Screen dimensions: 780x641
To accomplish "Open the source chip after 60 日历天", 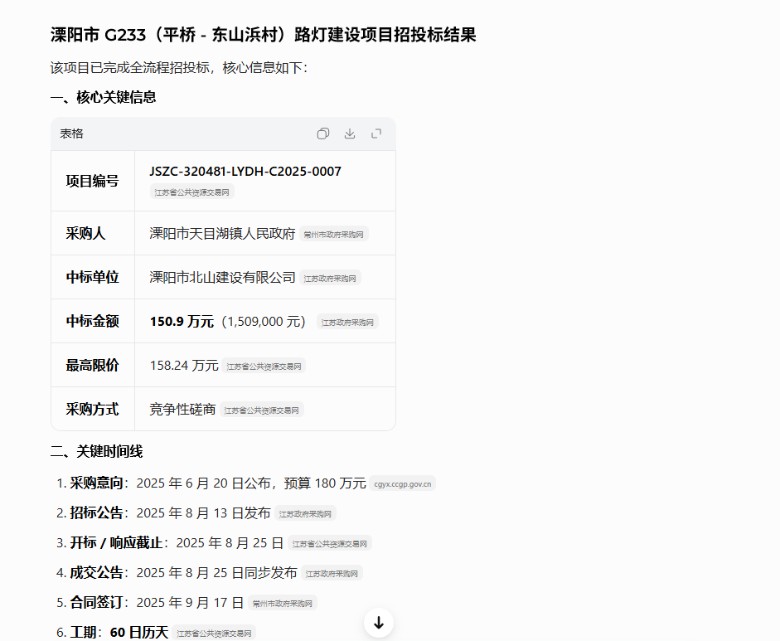I will click(214, 633).
